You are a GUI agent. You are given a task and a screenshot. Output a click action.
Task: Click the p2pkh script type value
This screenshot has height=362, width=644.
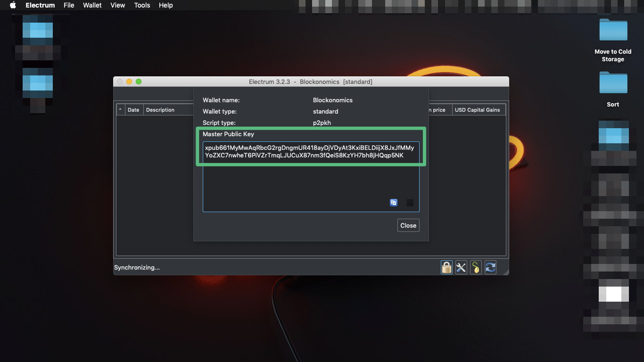coord(322,123)
